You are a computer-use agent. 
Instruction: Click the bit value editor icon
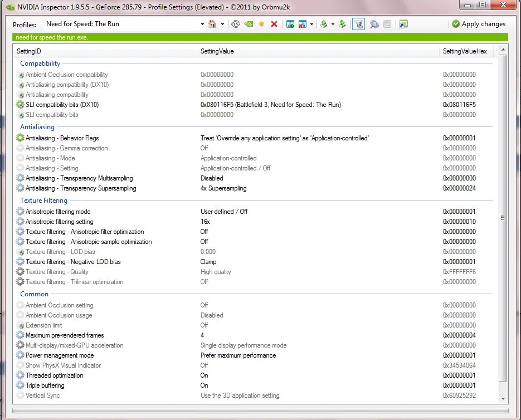click(387, 24)
